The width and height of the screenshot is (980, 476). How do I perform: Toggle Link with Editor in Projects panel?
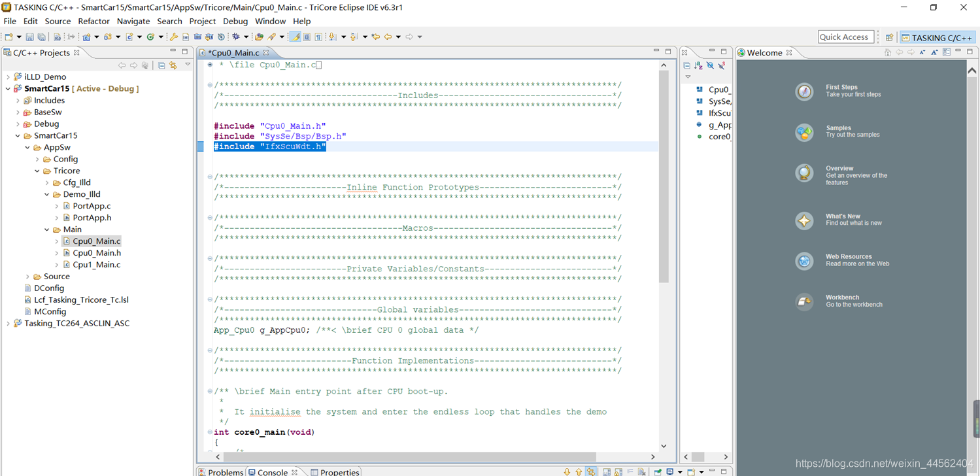pos(173,65)
